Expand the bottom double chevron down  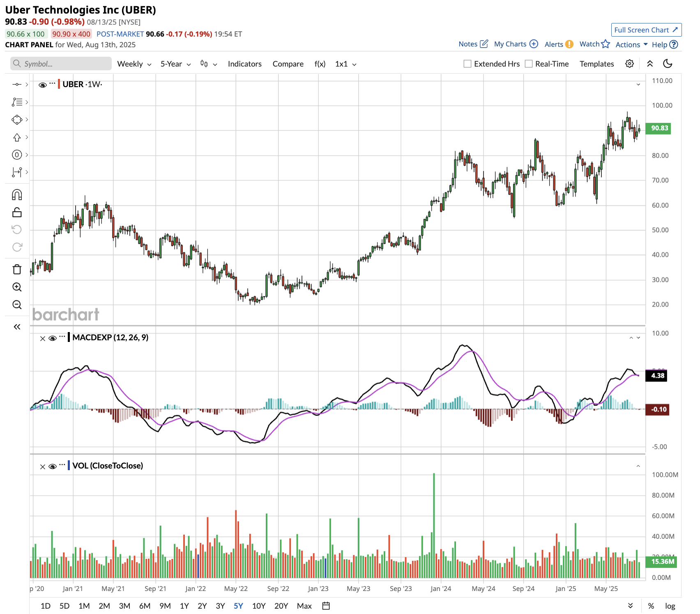point(631,606)
